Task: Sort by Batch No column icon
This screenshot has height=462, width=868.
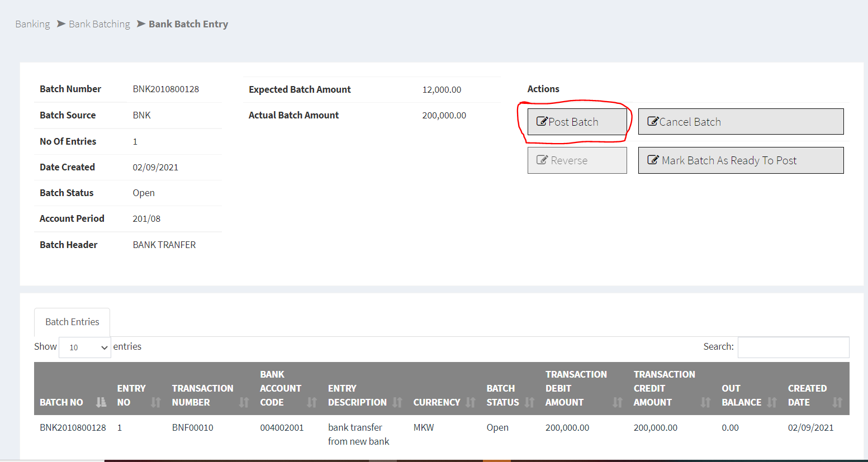Action: tap(101, 402)
